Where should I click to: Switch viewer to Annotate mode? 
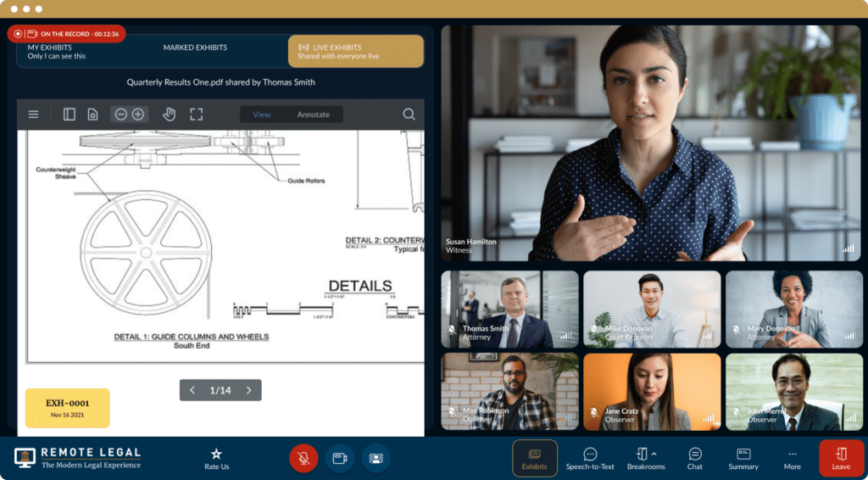point(313,114)
